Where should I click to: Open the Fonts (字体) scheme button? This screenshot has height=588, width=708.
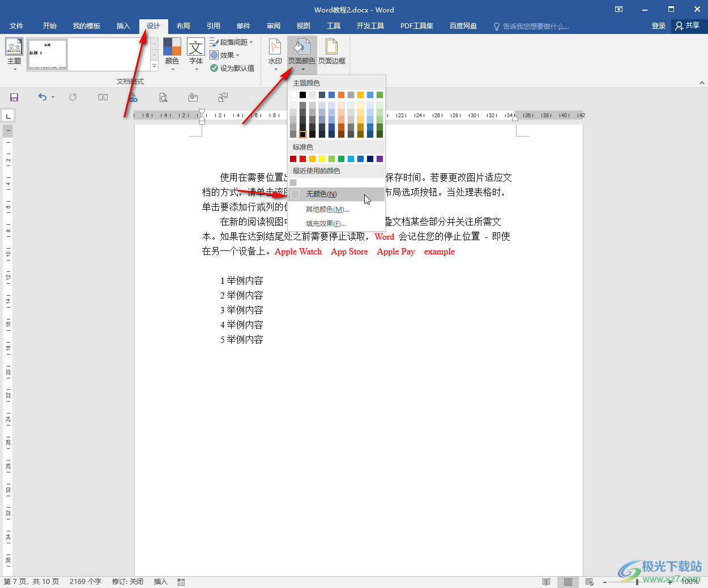[x=196, y=54]
